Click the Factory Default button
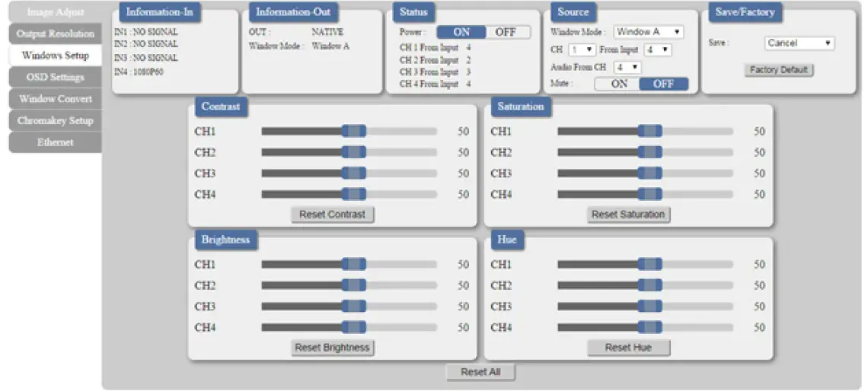Image resolution: width=868 pixels, height=391 pixels. point(779,70)
